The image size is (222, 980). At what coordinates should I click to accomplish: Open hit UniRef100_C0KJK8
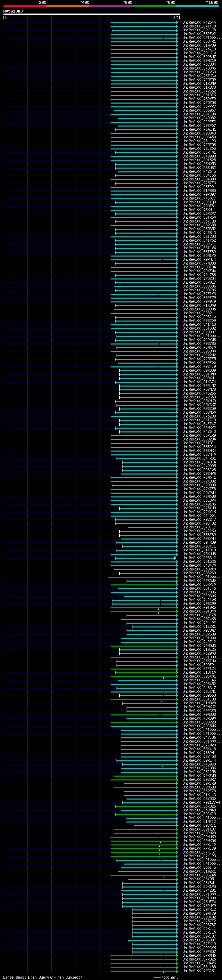coord(199,30)
